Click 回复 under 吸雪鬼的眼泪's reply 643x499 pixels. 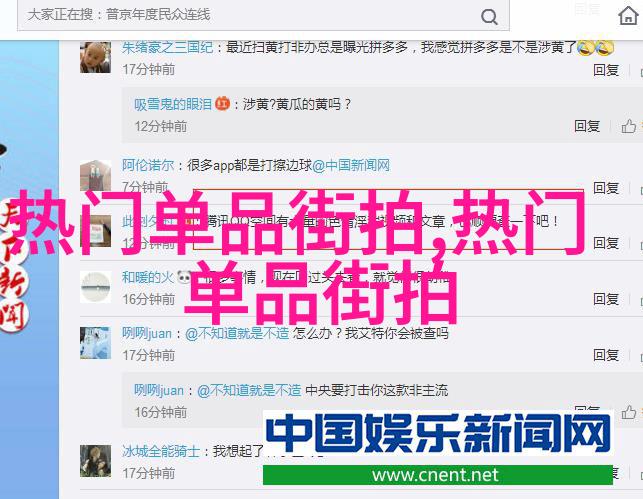point(587,126)
